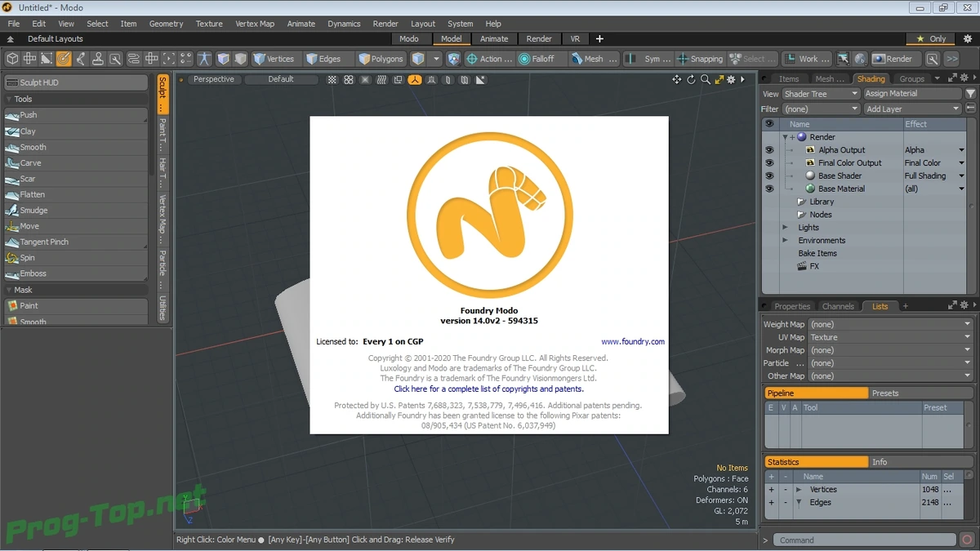Open the Filter (none) dropdown
This screenshot has width=980, height=551.
tap(821, 109)
